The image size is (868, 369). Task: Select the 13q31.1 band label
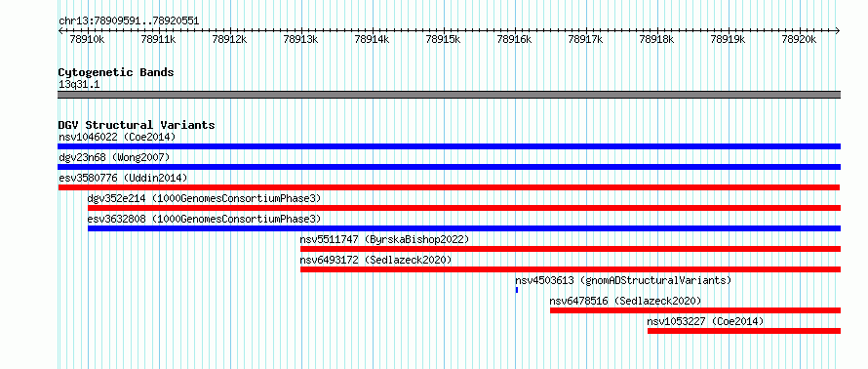[79, 85]
